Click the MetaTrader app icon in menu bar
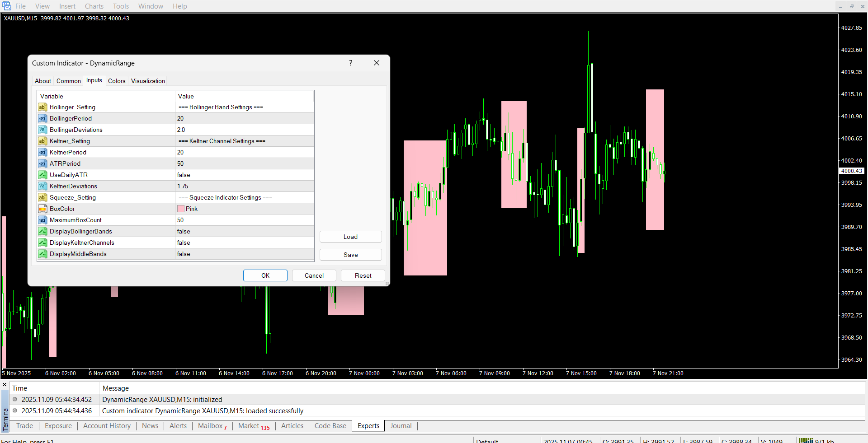Screen dimensions: 868x443 point(6,6)
